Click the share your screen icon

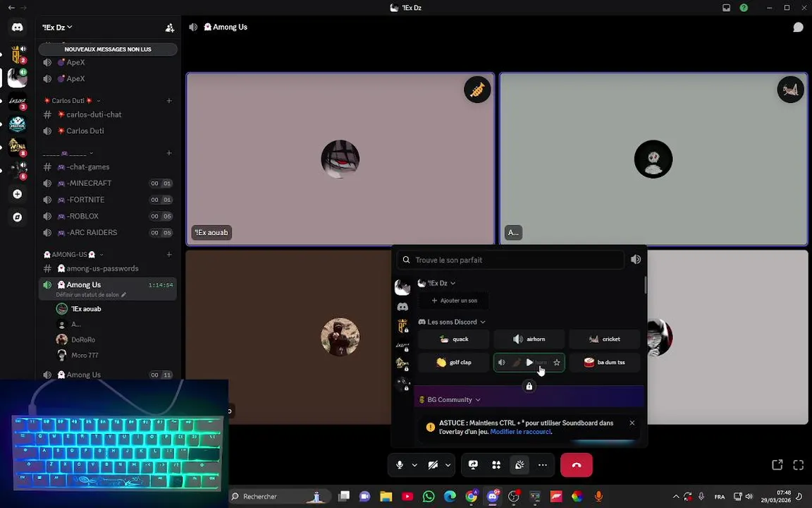[x=473, y=465]
